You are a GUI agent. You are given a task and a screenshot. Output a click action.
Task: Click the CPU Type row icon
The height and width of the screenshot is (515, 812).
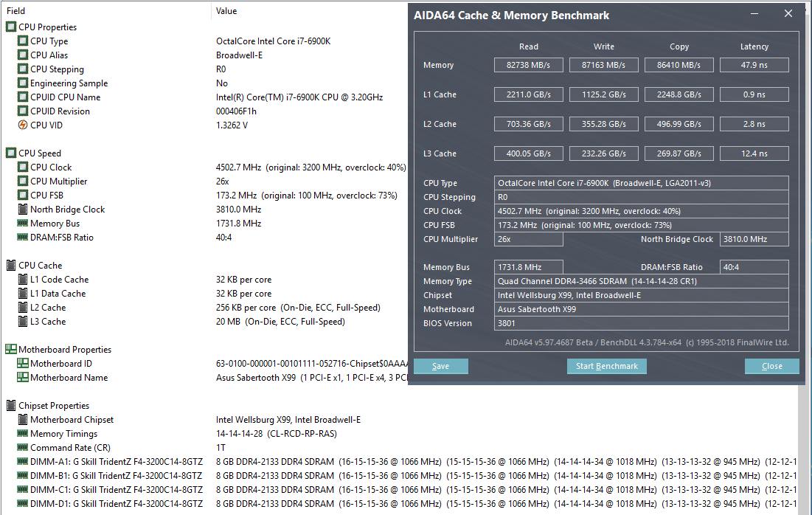tap(23, 41)
